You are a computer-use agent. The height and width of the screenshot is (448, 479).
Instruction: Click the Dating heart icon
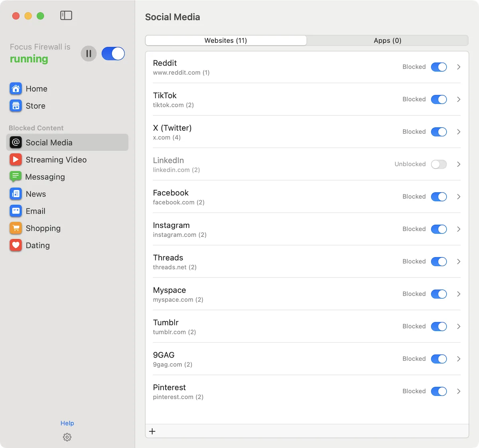(x=16, y=246)
